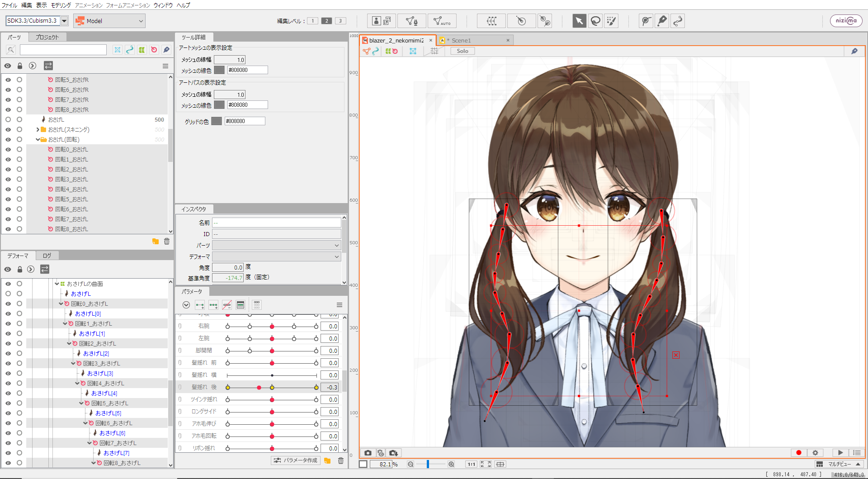
Task: Create a rotation deformer from toolbar
Action: pyautogui.click(x=521, y=21)
